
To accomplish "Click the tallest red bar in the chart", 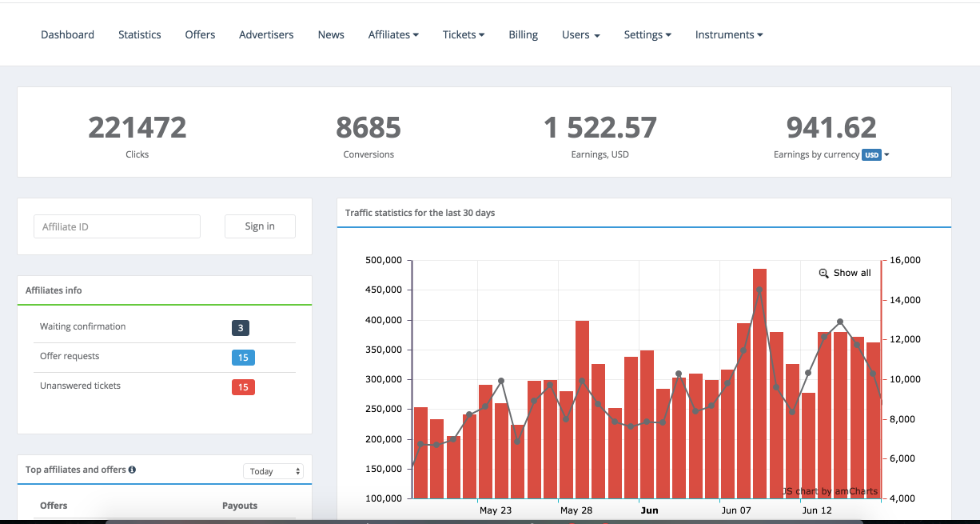I will coord(759,383).
